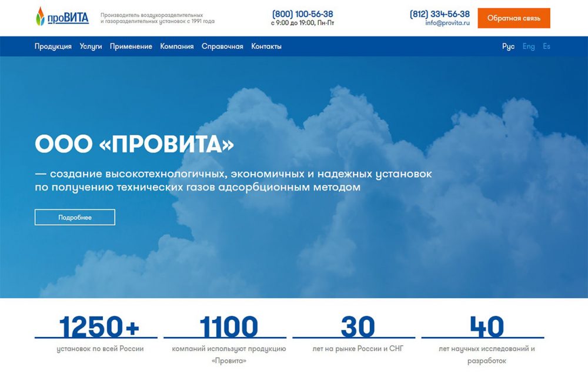Image resolution: width=588 pixels, height=381 pixels.
Task: Click the (812) 334-56-38 phone number
Action: point(439,14)
